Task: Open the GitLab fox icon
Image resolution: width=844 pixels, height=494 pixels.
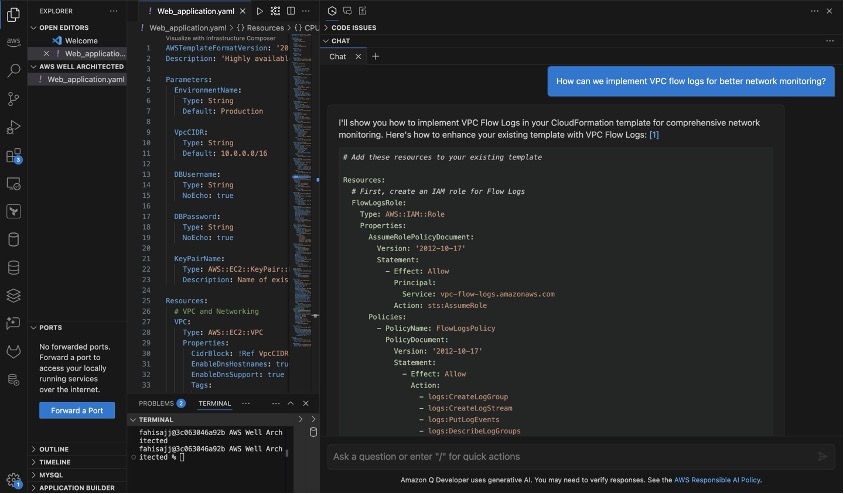Action: coord(13,352)
